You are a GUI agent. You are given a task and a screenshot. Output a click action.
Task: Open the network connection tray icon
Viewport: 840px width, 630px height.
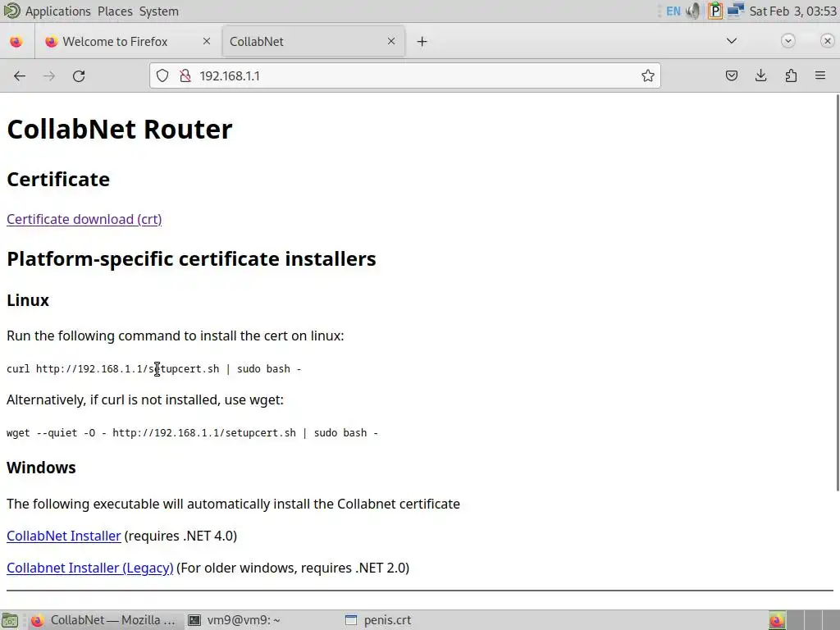click(x=736, y=11)
